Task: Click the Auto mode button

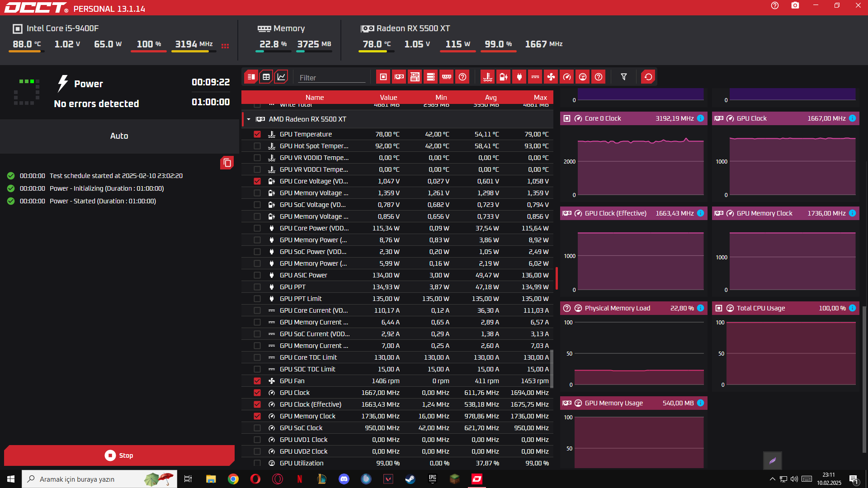Action: [x=119, y=136]
